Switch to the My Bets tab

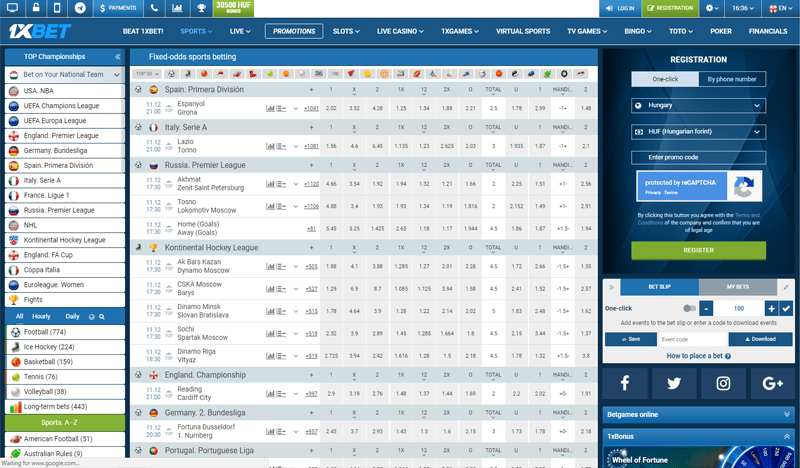pyautogui.click(x=738, y=287)
